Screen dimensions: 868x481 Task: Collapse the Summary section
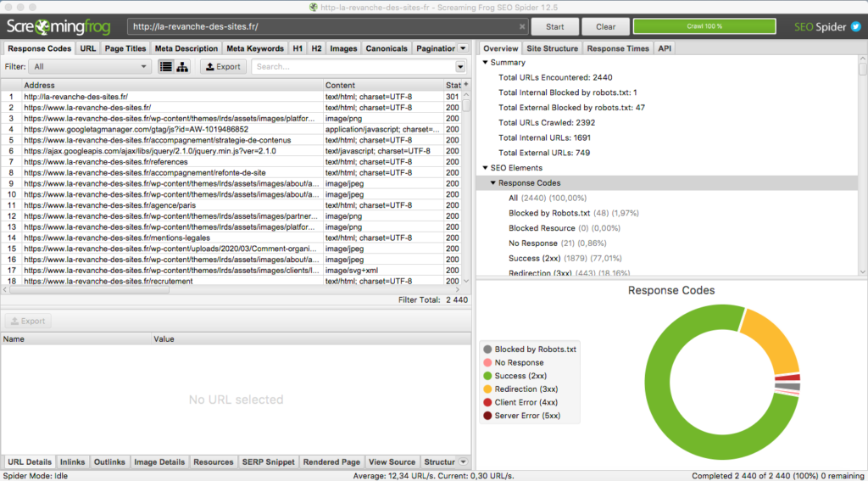coord(486,63)
